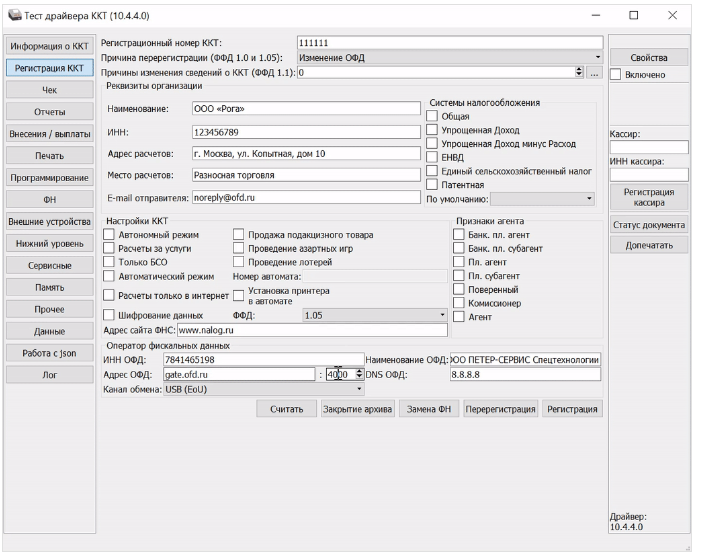Open the Информация о ККТ tab
Image resolution: width=707 pixels, height=560 pixels.
coord(48,47)
